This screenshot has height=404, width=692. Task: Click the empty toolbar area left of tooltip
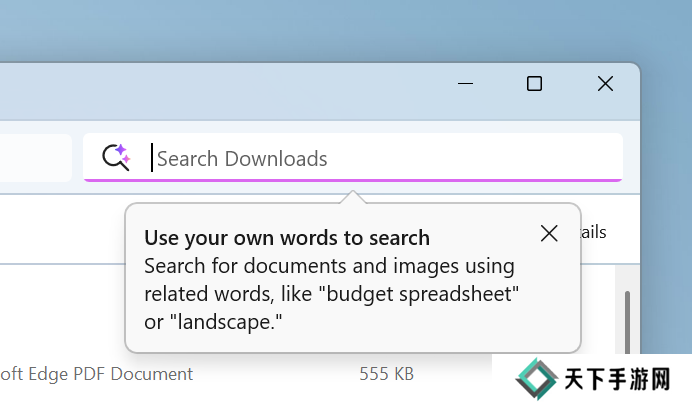[60, 230]
